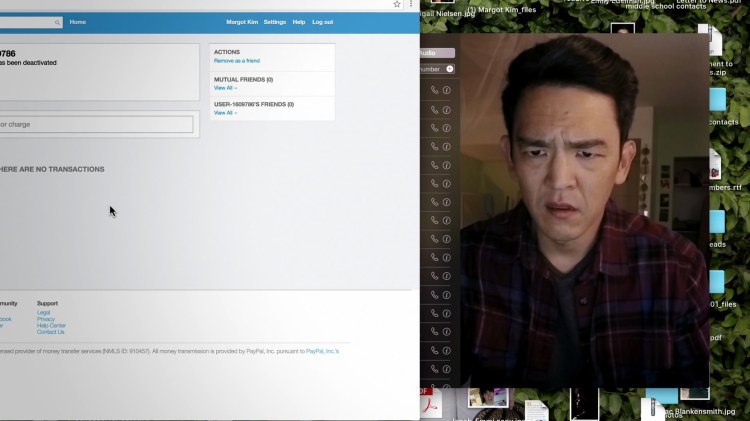Click the phone icon in the topmost contact row
Viewport: 750px width, 421px height.
[434, 90]
